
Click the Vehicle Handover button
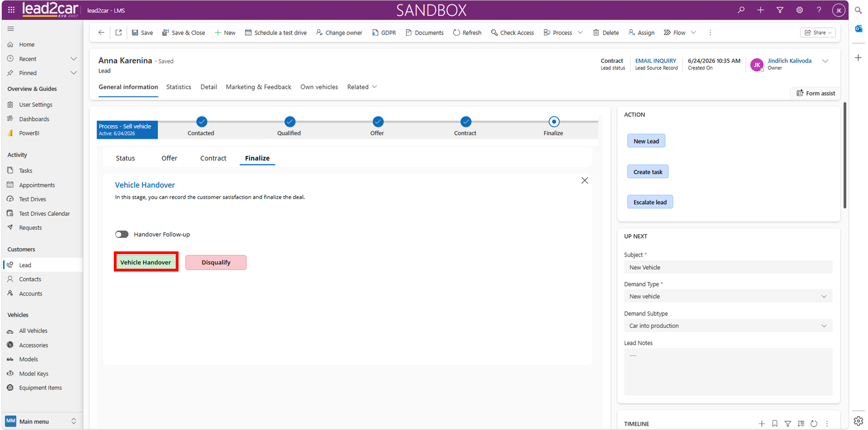pyautogui.click(x=145, y=262)
